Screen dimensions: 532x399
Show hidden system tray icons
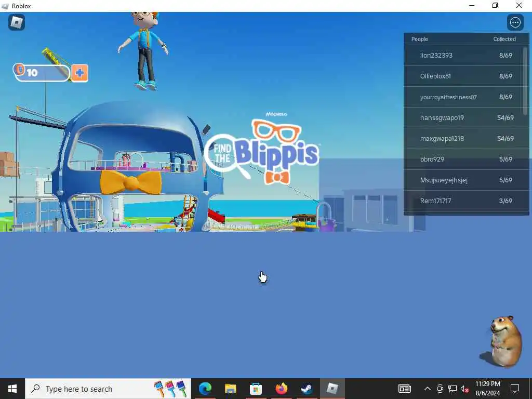point(428,389)
